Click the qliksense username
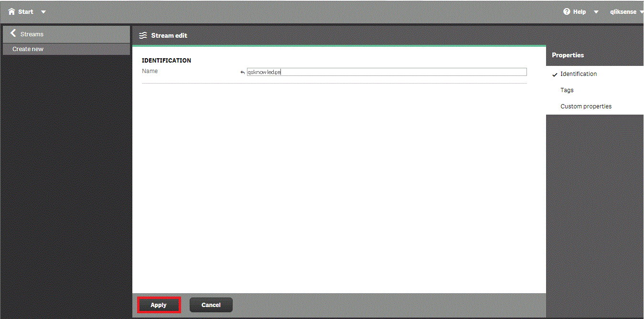The height and width of the screenshot is (319, 644). [x=623, y=12]
